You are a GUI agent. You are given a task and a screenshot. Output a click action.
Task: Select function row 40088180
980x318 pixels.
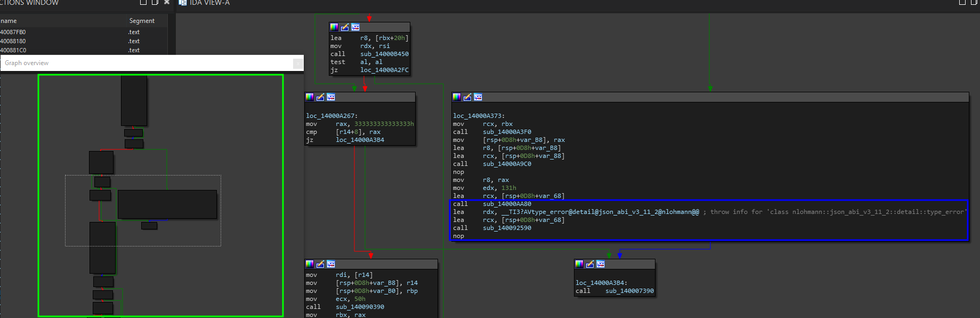[13, 41]
